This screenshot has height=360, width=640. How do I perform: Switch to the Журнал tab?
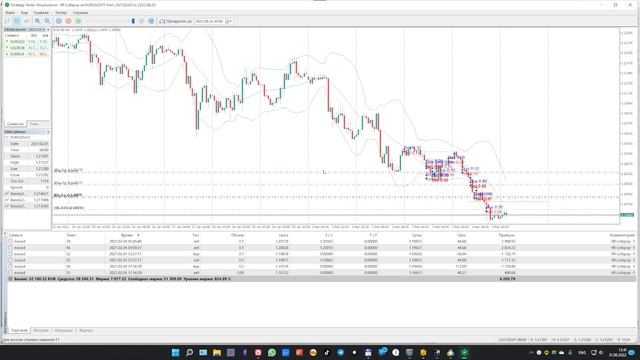[x=85, y=331]
